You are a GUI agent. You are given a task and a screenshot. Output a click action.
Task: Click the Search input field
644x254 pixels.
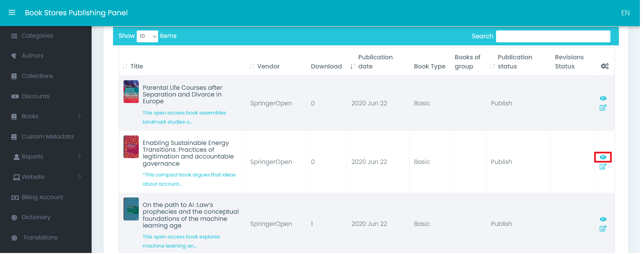(x=553, y=36)
